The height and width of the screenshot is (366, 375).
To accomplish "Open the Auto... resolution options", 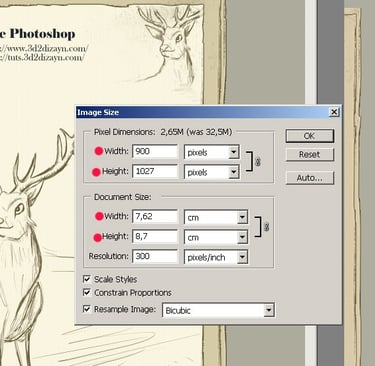I will [310, 178].
